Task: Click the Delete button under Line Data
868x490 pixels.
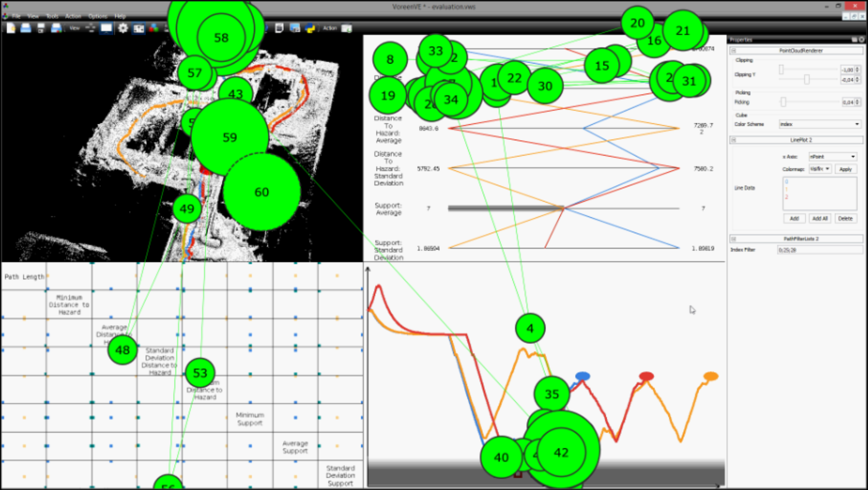Action: 845,218
